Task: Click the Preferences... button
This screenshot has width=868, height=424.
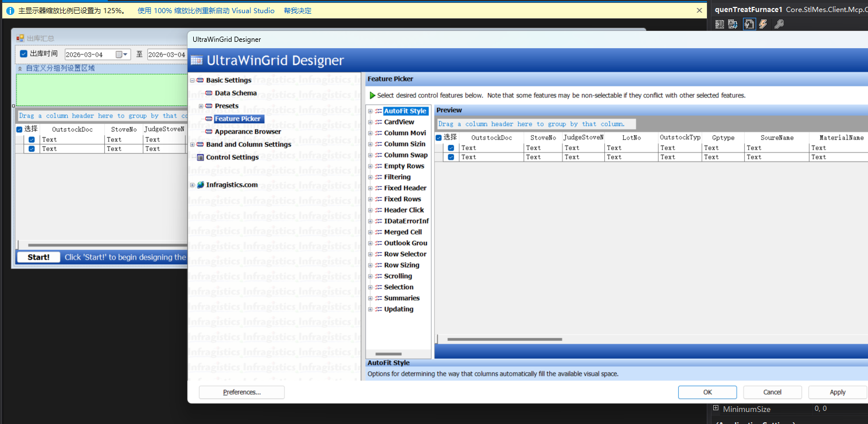Action: click(241, 392)
